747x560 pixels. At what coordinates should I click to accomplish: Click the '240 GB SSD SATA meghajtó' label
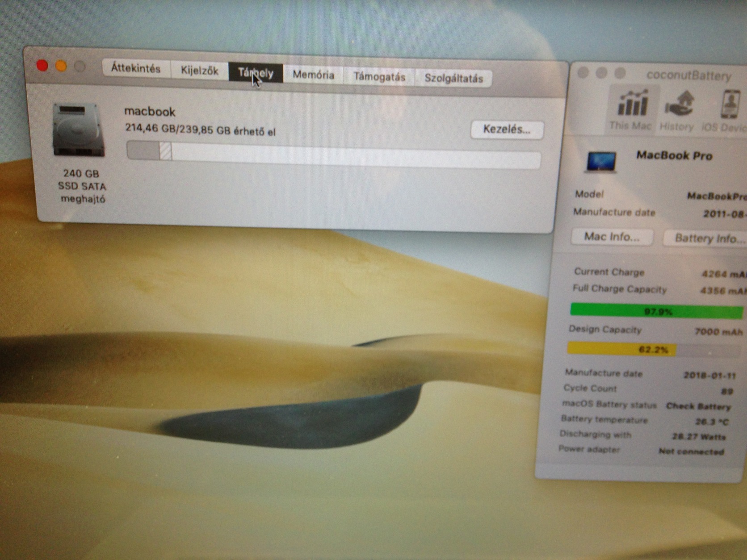pos(82,186)
